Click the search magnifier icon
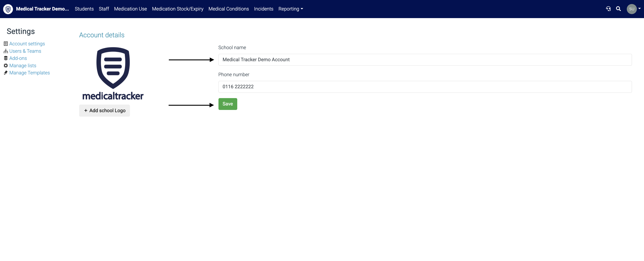 pyautogui.click(x=618, y=9)
